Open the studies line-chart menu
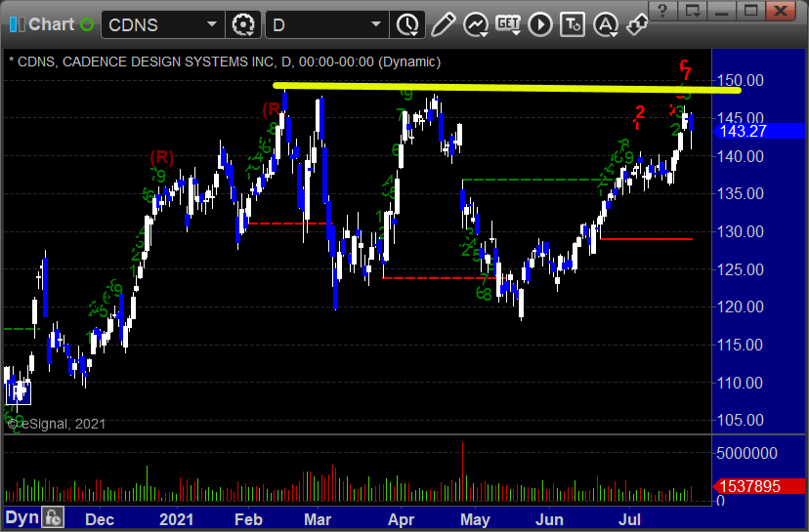The image size is (809, 532). 476,24
